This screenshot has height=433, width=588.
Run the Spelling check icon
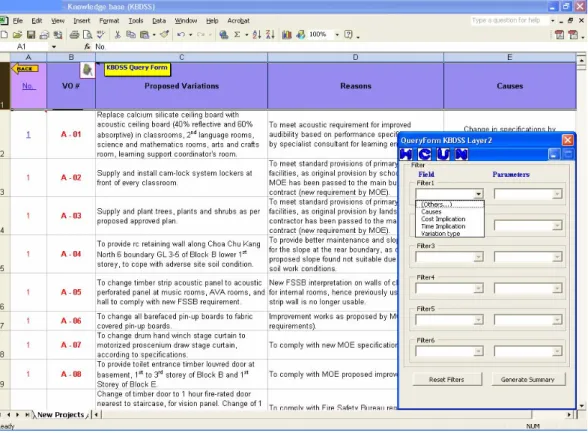point(100,35)
